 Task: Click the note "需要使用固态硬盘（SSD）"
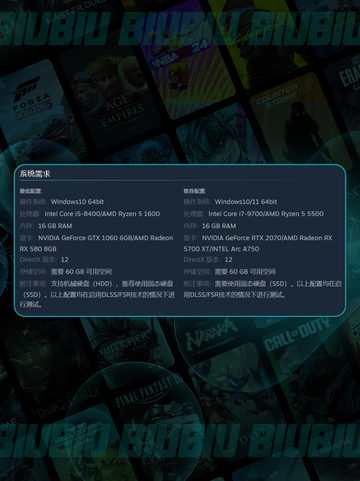(252, 284)
